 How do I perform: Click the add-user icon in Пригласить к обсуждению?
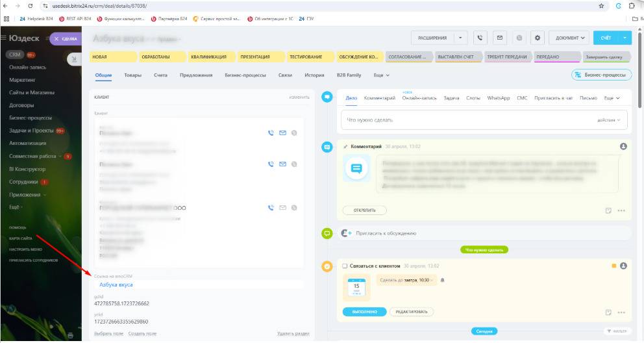click(347, 233)
